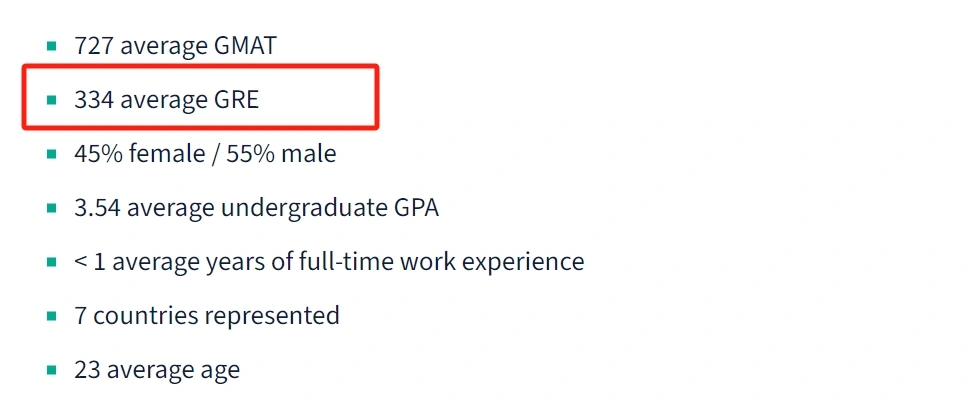Click the 3.54 GPA value
Image resolution: width=978 pixels, height=409 pixels.
pyautogui.click(x=97, y=208)
